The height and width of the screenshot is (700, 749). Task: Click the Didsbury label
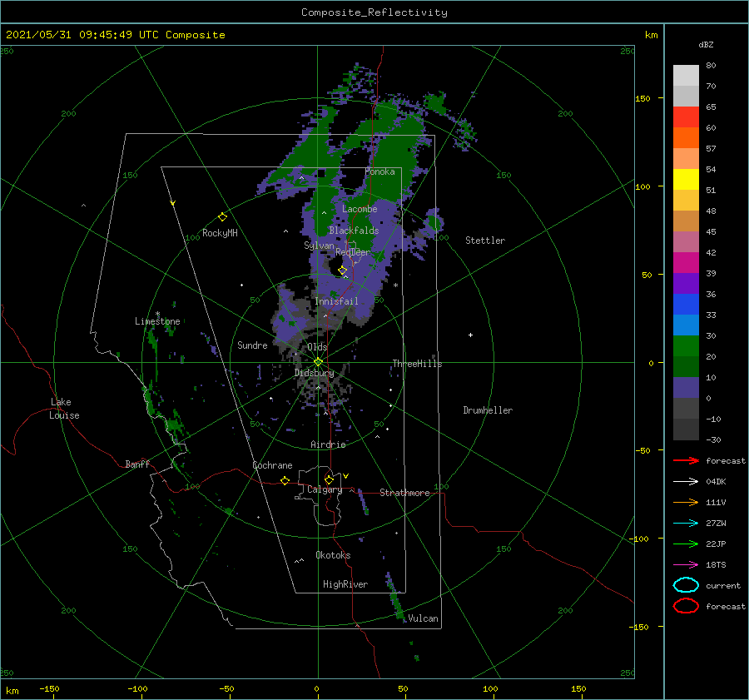[314, 373]
